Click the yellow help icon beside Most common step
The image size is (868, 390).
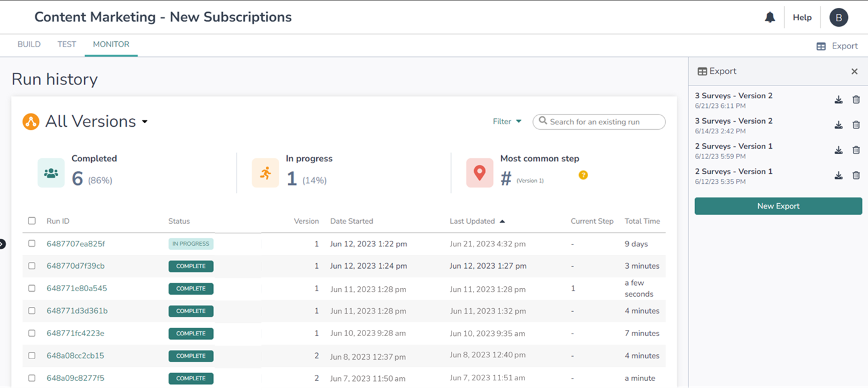[583, 175]
